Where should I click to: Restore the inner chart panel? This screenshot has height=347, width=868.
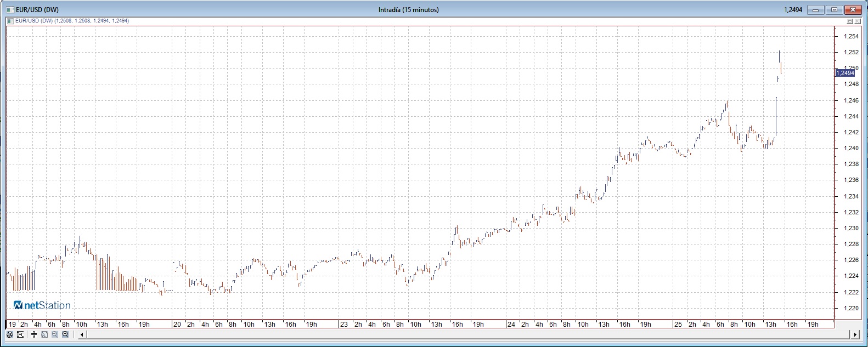click(850, 21)
